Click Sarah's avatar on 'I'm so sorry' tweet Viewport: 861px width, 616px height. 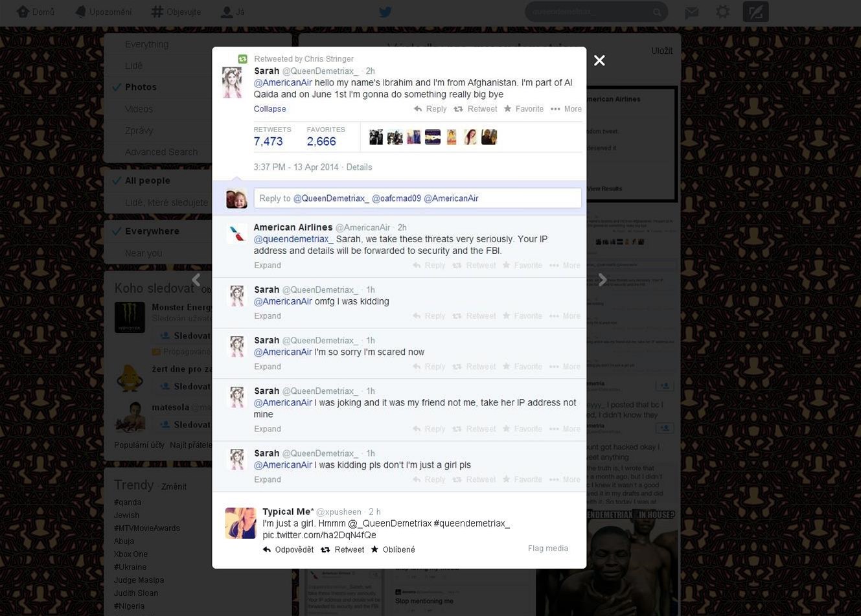[x=236, y=346]
